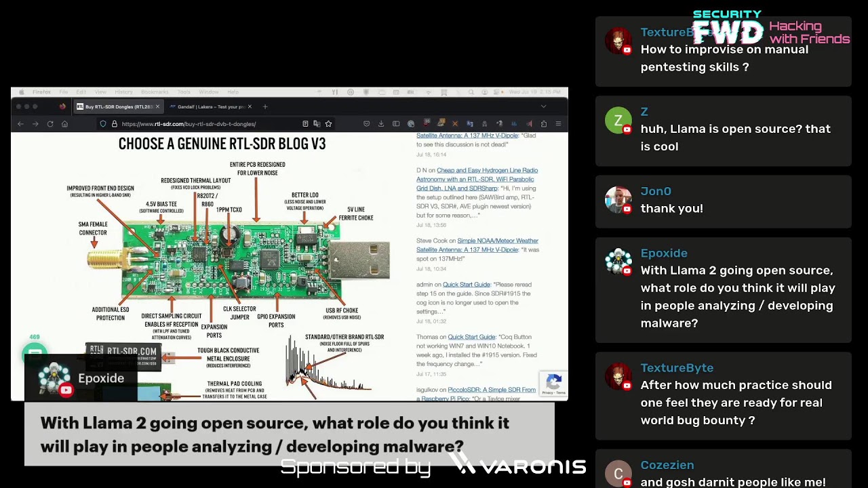Open the File menu
This screenshot has width=868, height=488.
[63, 92]
